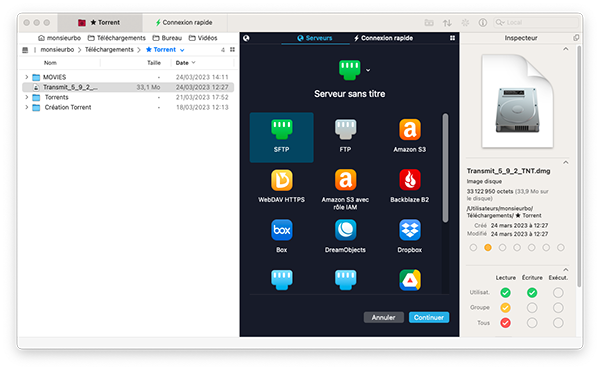The image size is (600, 370).
Task: Toggle Utilisat. Écriture permission
Action: [532, 293]
